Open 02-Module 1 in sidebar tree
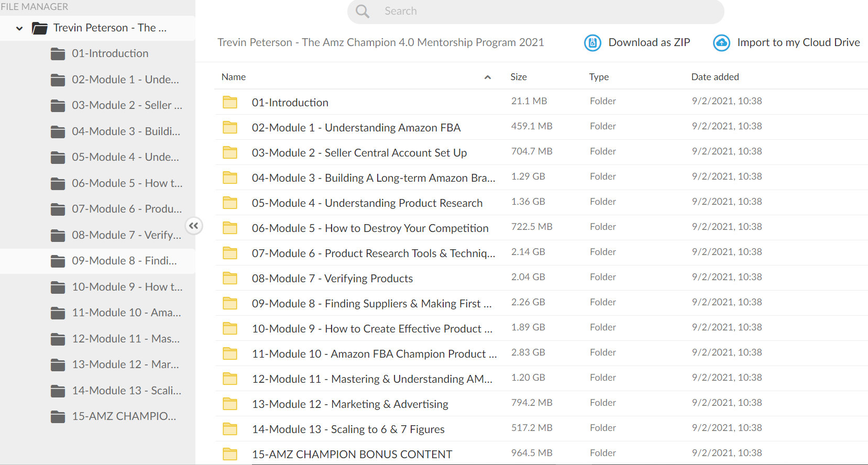868x465 pixels. pyautogui.click(x=125, y=80)
